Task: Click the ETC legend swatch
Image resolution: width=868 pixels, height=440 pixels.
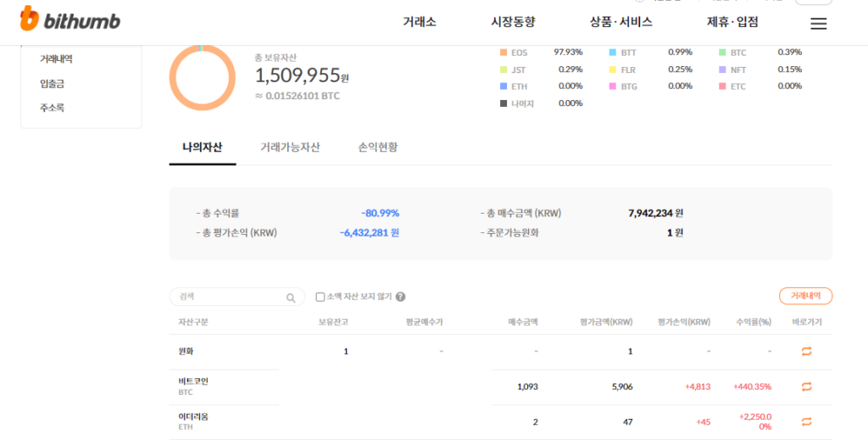Action: pos(722,86)
